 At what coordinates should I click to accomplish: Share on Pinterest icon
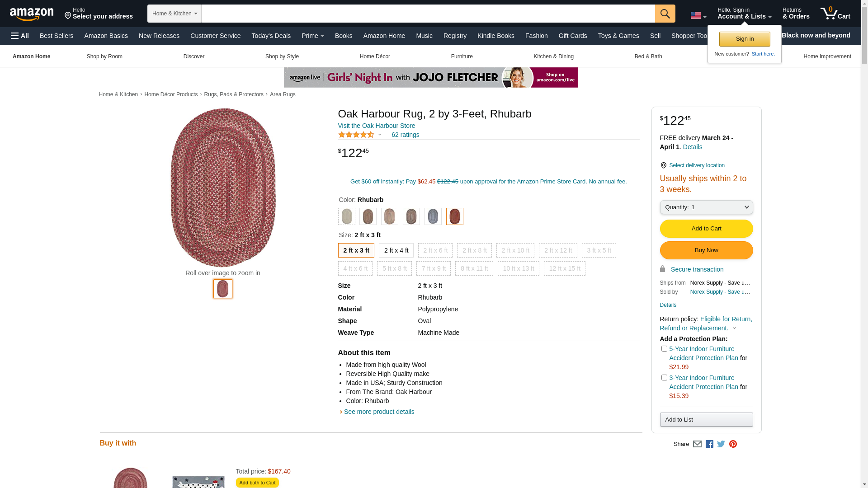[x=733, y=444]
